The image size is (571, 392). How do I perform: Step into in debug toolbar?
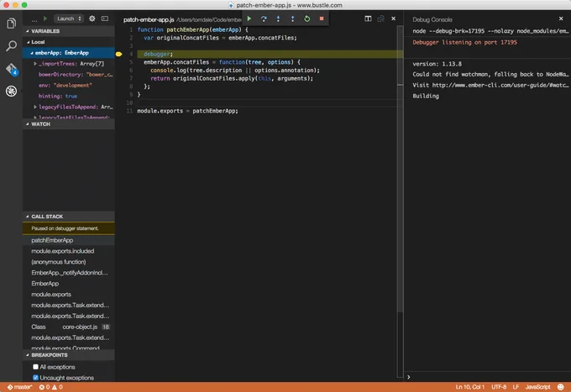(x=278, y=18)
